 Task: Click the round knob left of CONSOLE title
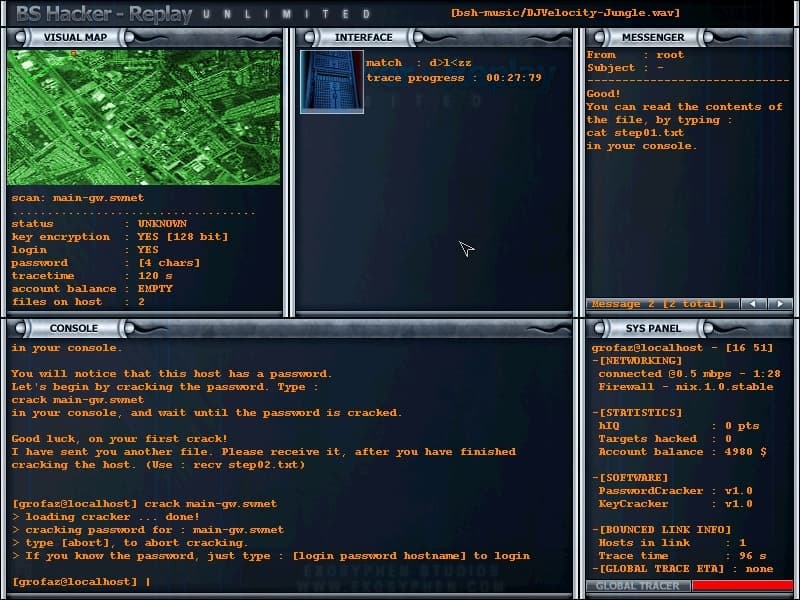pos(21,328)
